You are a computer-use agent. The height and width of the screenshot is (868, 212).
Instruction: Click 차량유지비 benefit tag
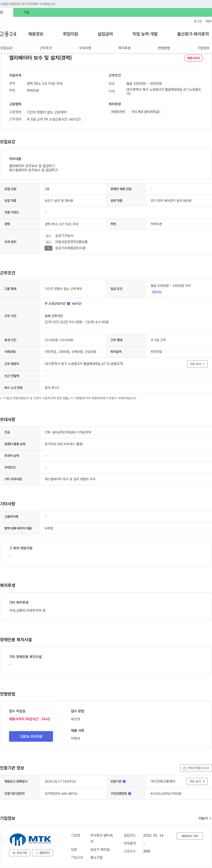118,112
